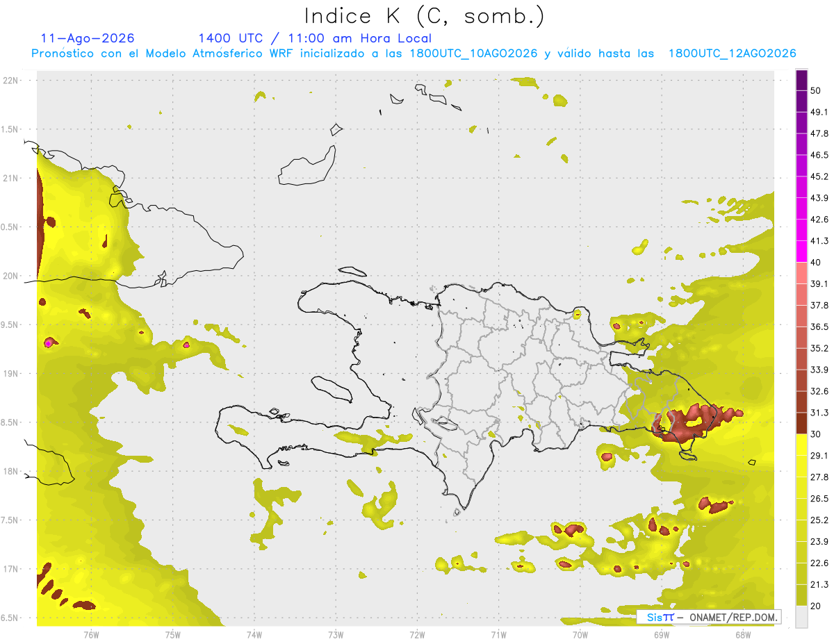Click the "23.9" color bar value
834x644 pixels.
pyautogui.click(x=819, y=541)
